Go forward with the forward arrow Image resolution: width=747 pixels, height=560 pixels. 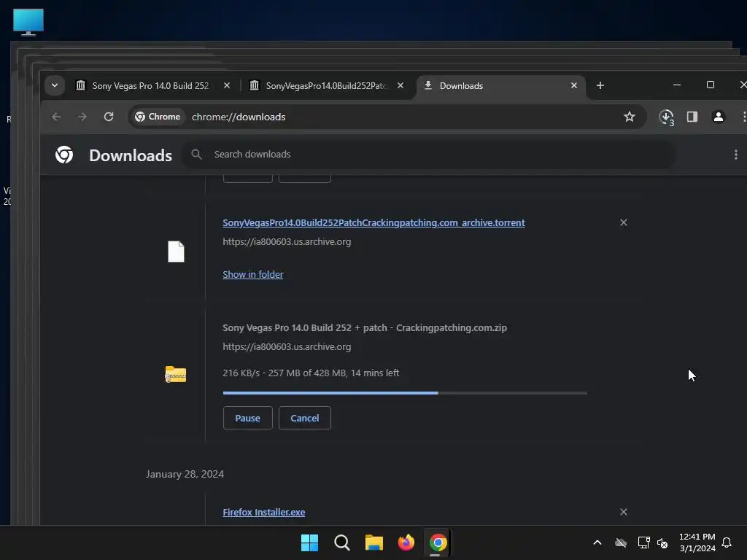tap(82, 117)
